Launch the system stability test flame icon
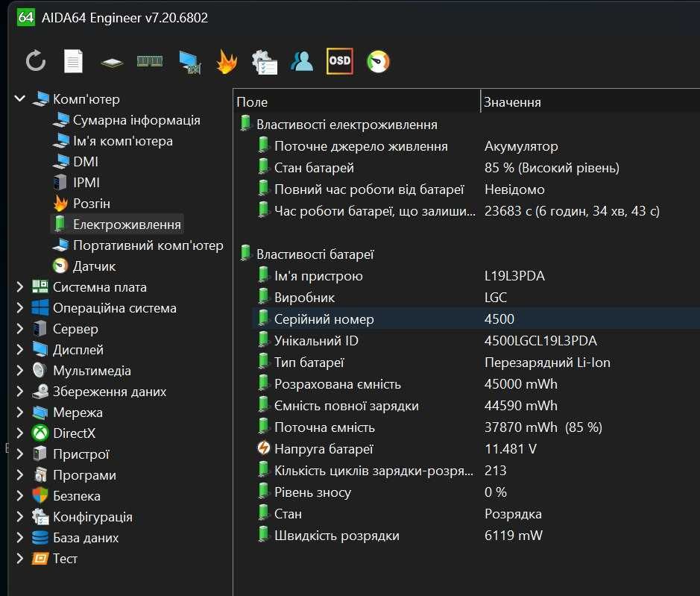Viewport: 700px width, 596px height. point(227,62)
